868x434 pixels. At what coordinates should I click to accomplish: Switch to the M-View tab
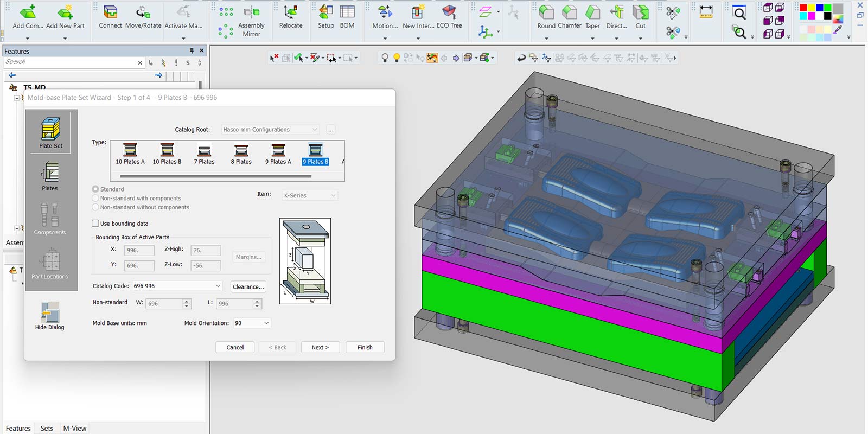click(75, 428)
